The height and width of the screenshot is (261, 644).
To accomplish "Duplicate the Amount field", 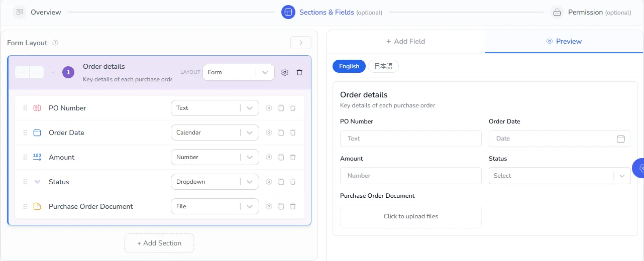I will [x=281, y=157].
